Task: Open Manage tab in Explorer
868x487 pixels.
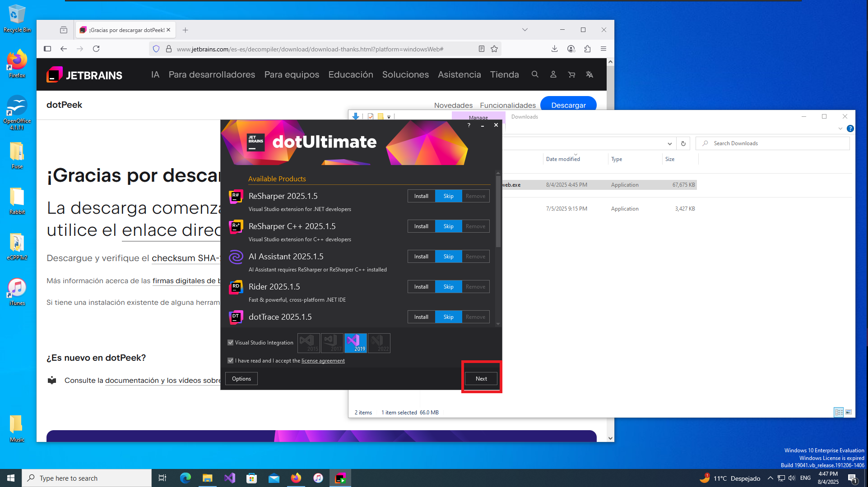Action: pos(478,117)
